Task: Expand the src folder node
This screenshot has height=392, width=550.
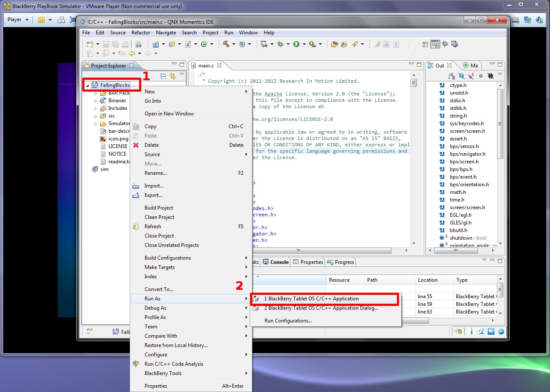Action: [96, 116]
